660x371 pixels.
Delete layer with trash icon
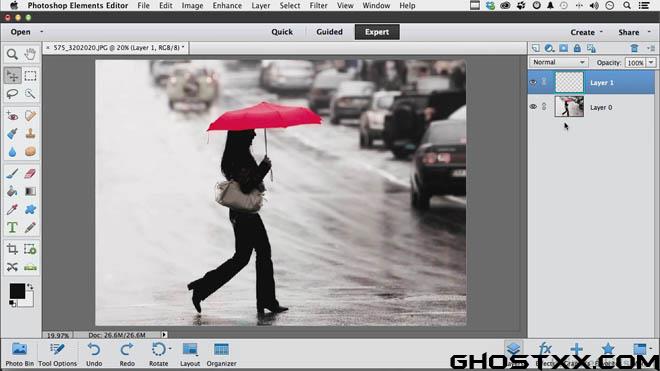634,48
